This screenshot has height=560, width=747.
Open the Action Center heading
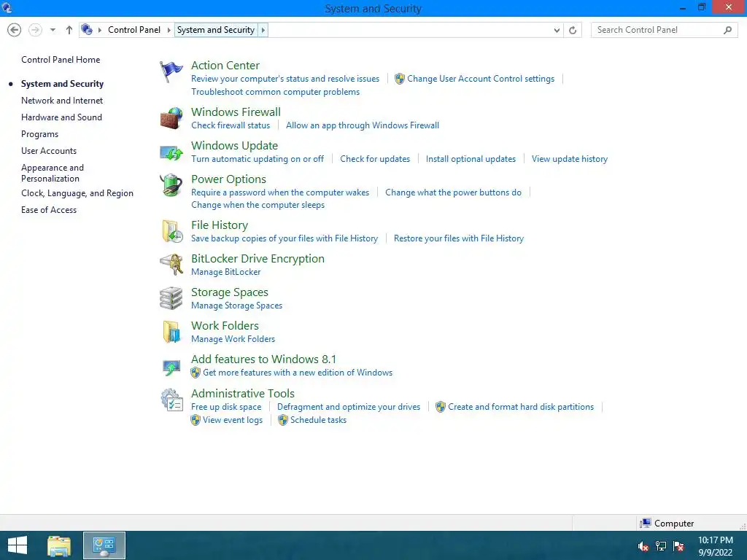[x=225, y=65]
